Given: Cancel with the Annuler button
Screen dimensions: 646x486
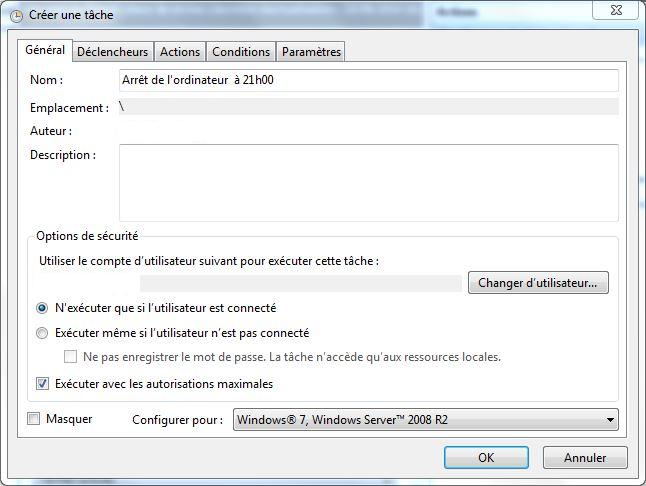Looking at the screenshot, I should point(585,458).
